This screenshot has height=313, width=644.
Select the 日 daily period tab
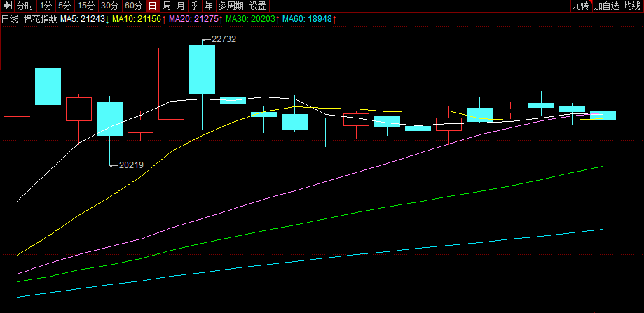[x=152, y=6]
